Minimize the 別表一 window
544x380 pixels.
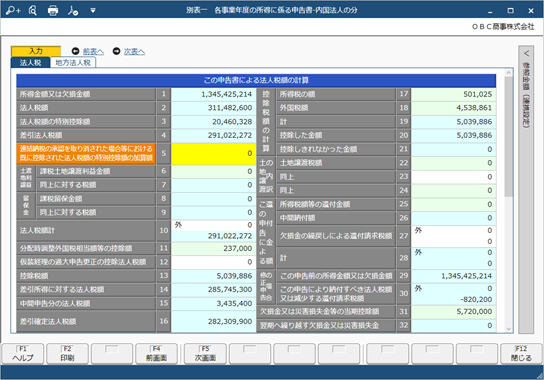click(x=490, y=11)
